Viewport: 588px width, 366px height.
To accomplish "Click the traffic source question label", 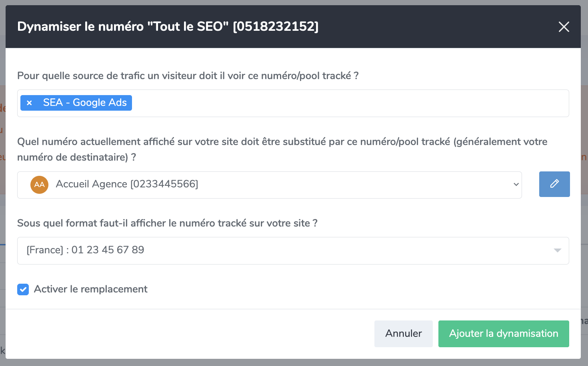I will 188,76.
